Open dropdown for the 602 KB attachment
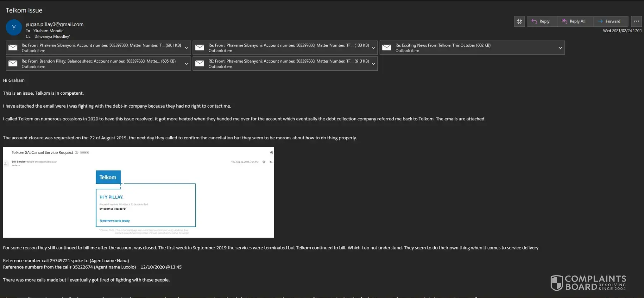Viewport: 644px width, 298px height. 560,48
